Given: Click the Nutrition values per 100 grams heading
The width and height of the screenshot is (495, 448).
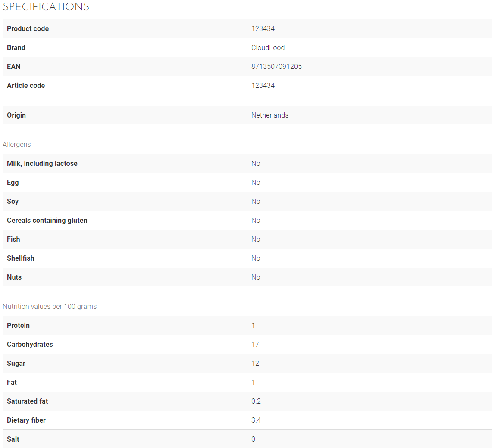Looking at the screenshot, I should (50, 307).
